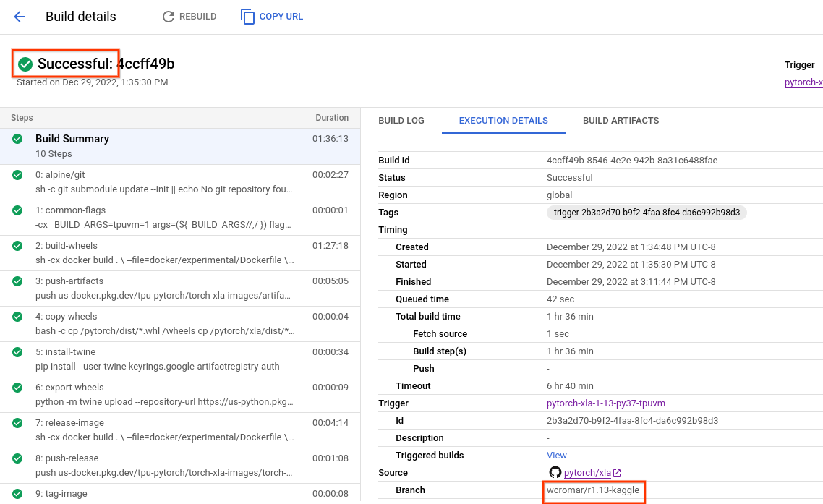Open the pytorch-xla-1-13-py37-tpuvm trigger link
The image size is (823, 504).
pos(606,403)
